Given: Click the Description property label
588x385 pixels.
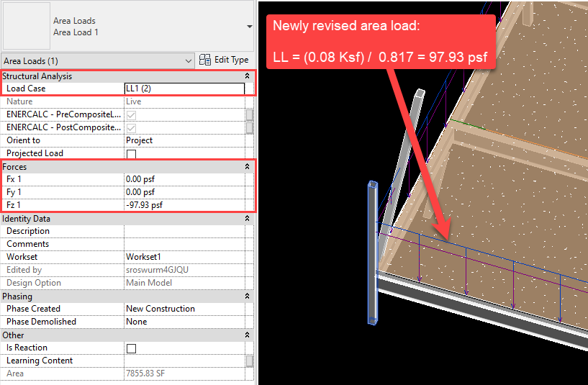Looking at the screenshot, I should (28, 231).
